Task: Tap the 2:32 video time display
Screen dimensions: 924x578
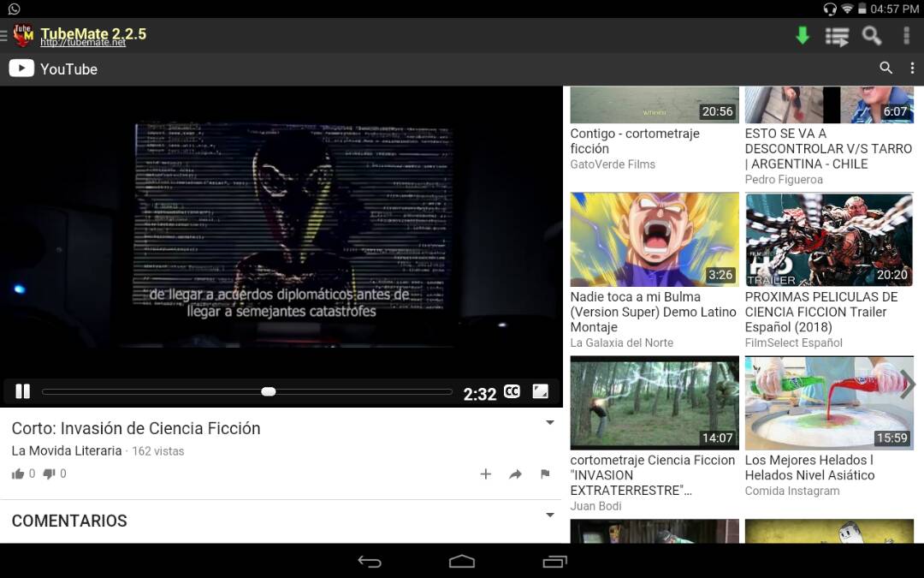Action: tap(480, 394)
